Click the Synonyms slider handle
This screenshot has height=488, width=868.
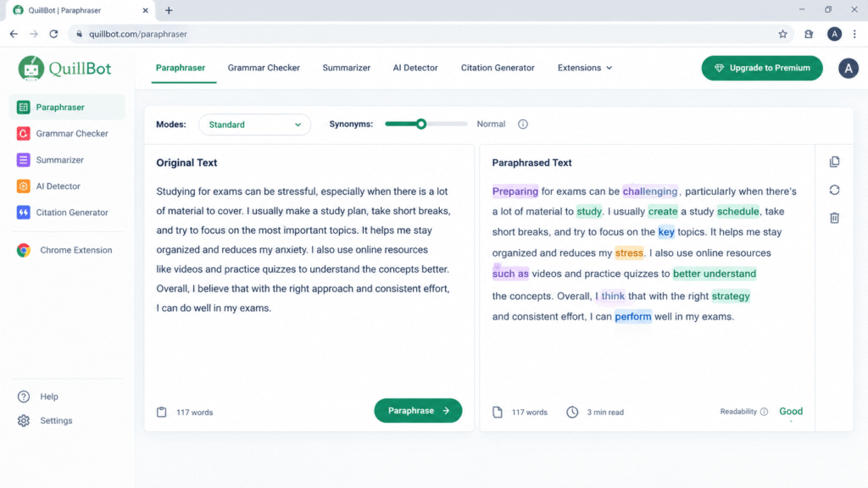click(x=421, y=124)
